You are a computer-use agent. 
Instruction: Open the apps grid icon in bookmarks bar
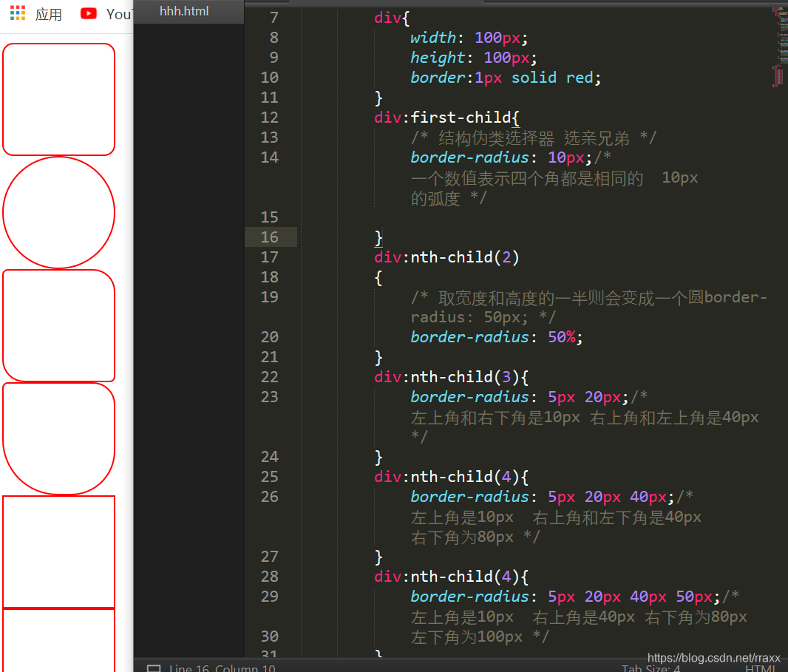18,13
